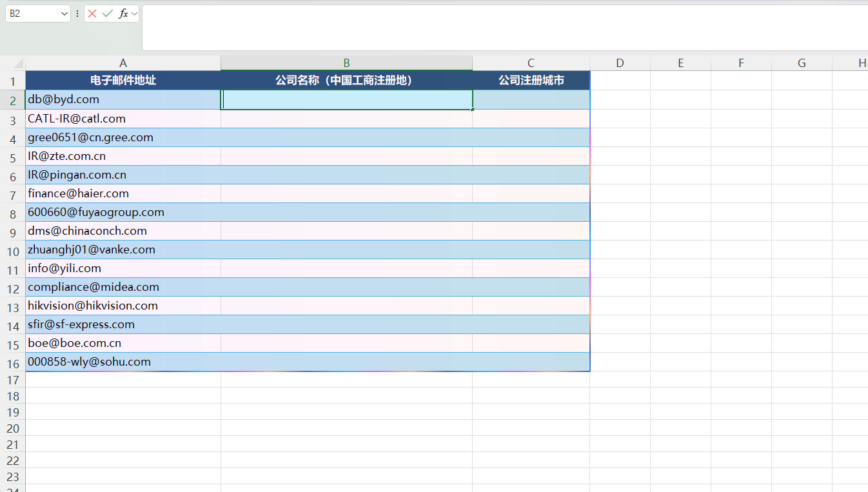Select the cell 000858-wly@sohu.com
The width and height of the screenshot is (868, 492).
pos(123,362)
